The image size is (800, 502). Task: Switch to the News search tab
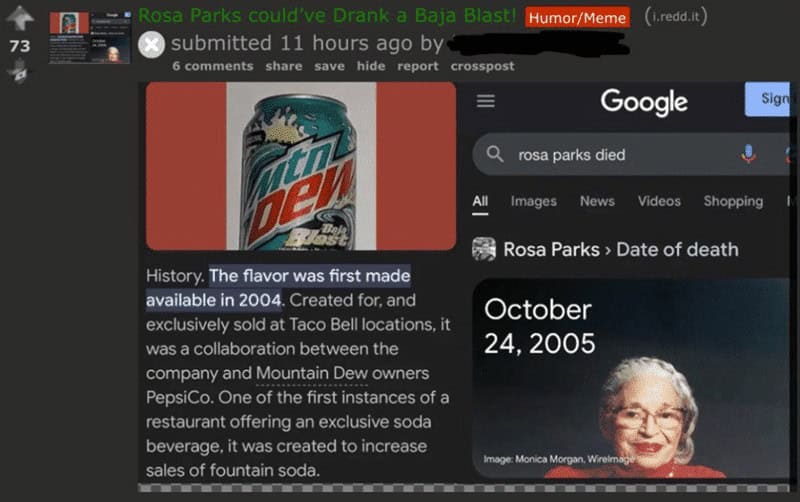pos(597,201)
